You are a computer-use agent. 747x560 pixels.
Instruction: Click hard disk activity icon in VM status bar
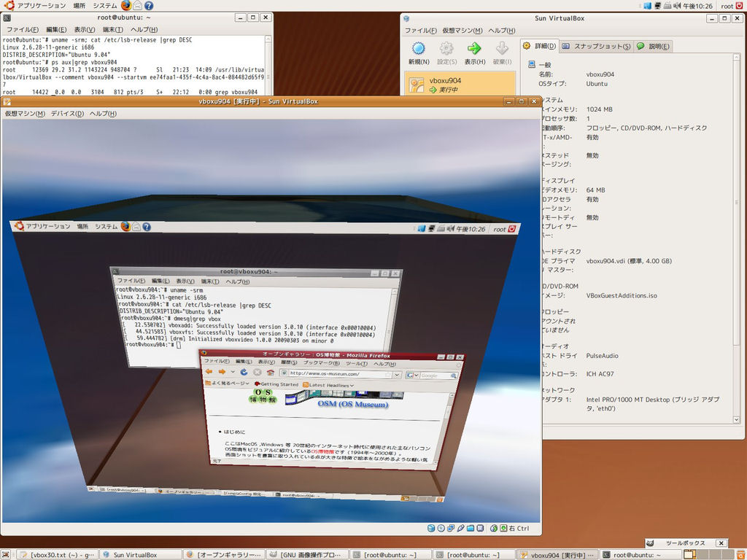point(431,528)
